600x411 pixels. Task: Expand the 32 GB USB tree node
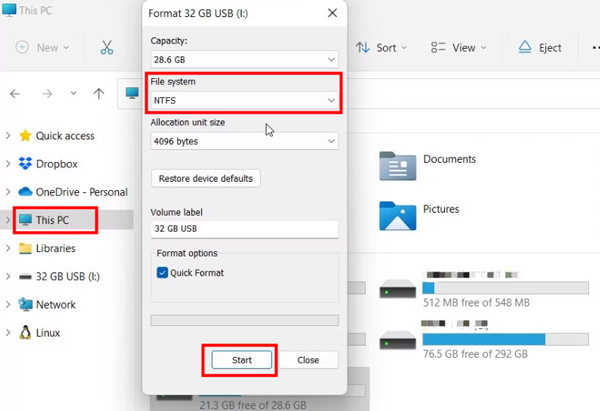click(8, 276)
